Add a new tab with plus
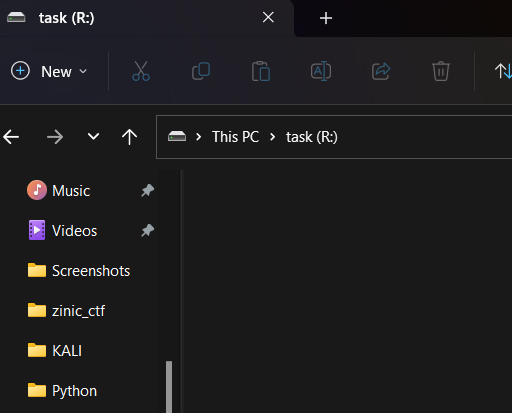 [x=326, y=18]
